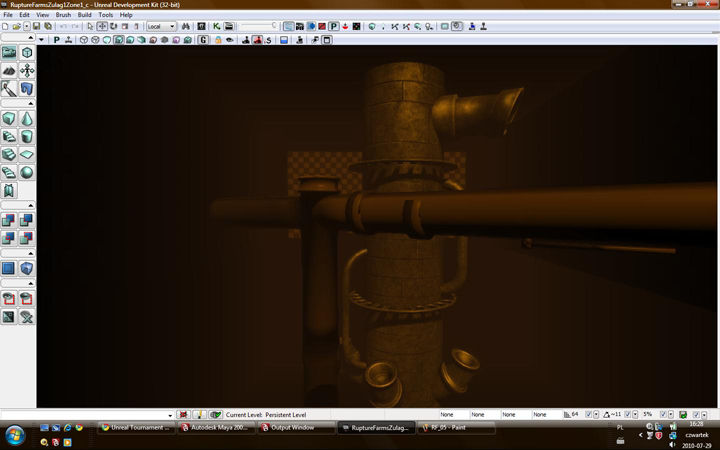
Task: Switch to Autodesk Maya in taskbar
Action: tap(216, 427)
